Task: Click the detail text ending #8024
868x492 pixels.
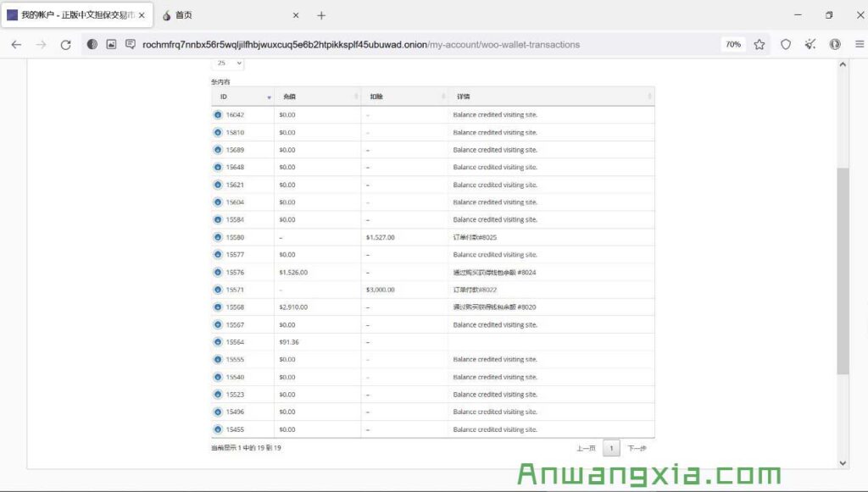Action: (x=494, y=272)
